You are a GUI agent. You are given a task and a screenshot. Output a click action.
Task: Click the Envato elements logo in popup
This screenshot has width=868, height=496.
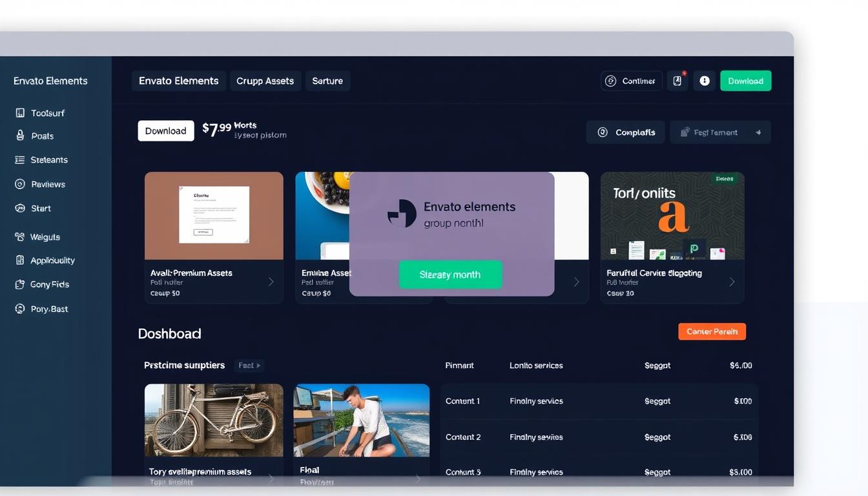click(402, 214)
